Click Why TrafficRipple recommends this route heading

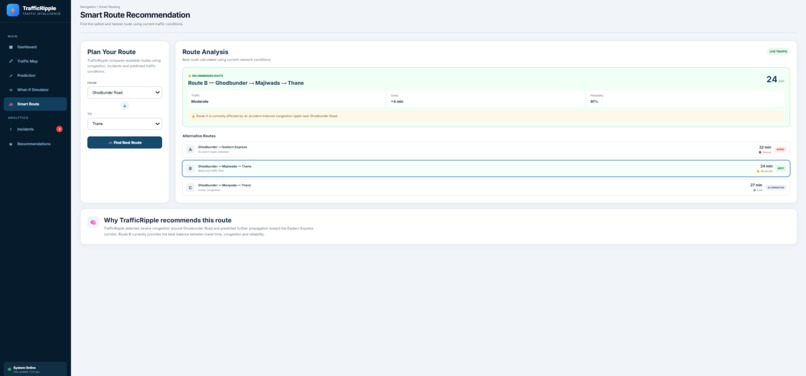pos(168,220)
